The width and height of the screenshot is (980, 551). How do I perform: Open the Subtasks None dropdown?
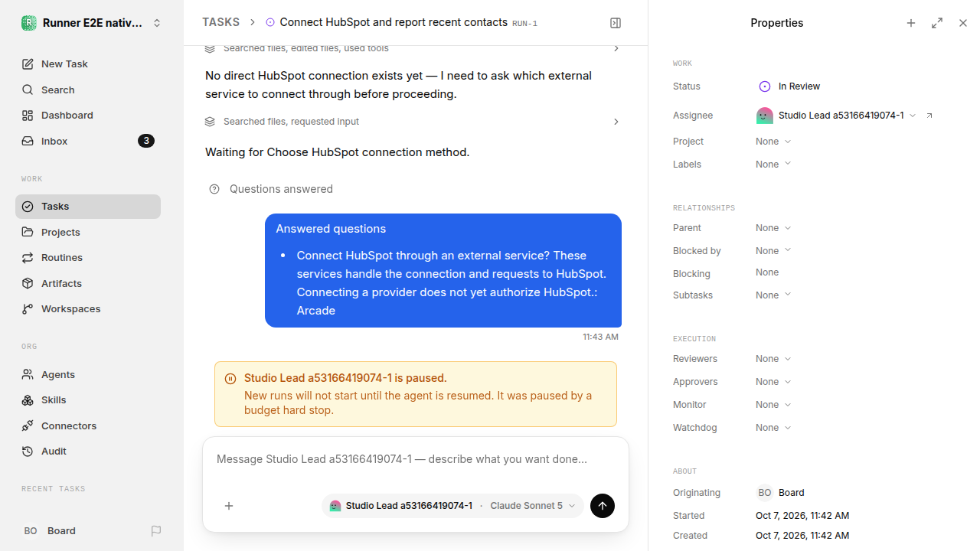pos(773,295)
